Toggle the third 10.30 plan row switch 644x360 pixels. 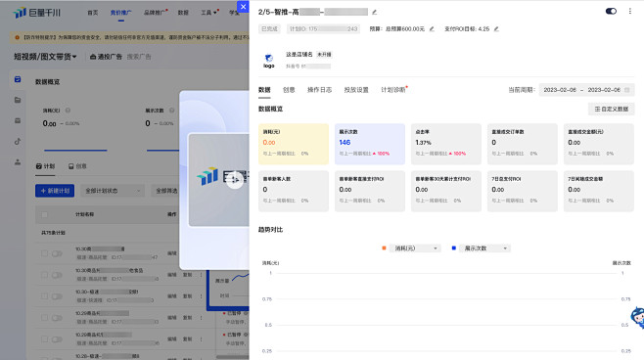tap(57, 296)
